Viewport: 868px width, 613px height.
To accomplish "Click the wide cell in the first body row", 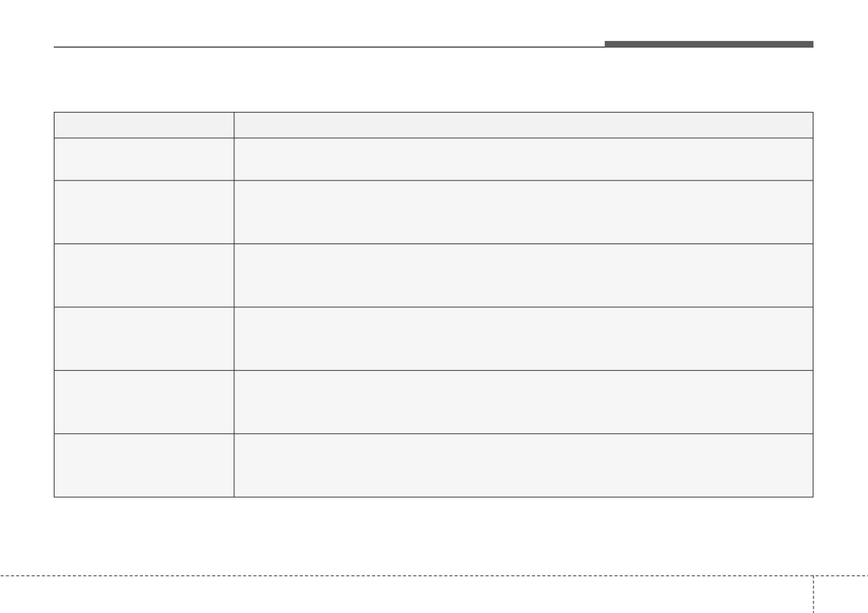I will tap(523, 159).
